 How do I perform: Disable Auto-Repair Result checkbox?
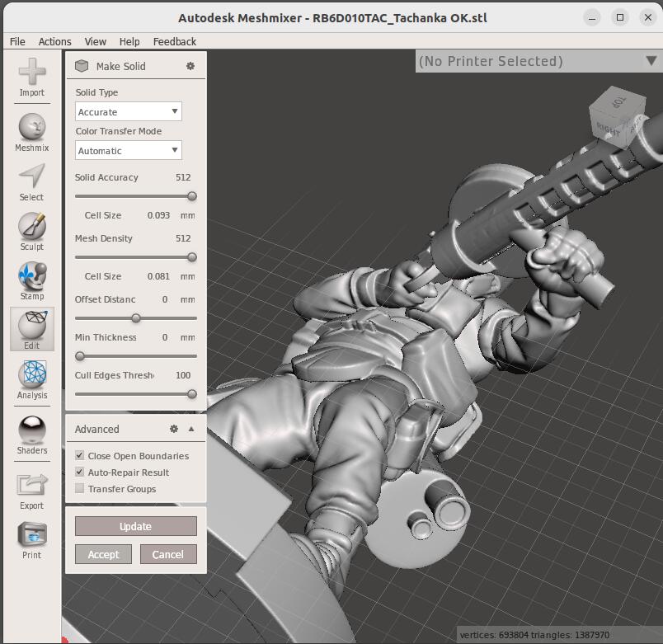point(79,472)
